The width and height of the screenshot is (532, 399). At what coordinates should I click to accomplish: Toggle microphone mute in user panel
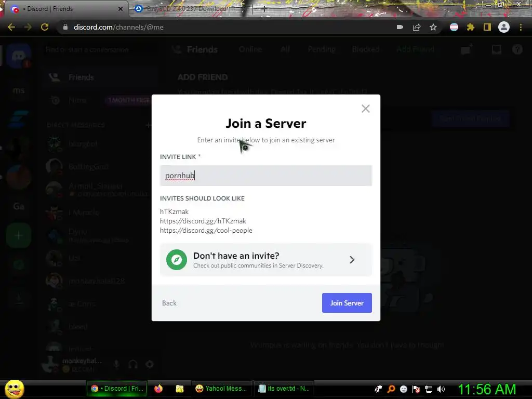click(x=116, y=364)
